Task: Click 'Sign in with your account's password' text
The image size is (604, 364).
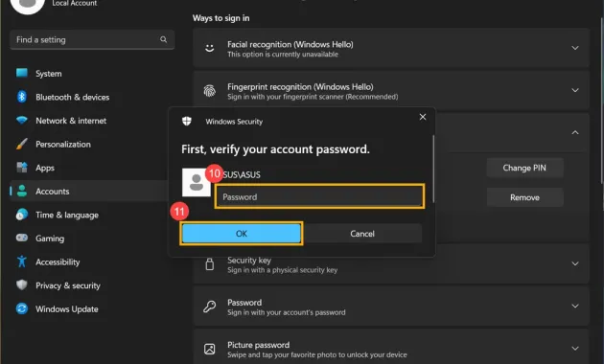Action: [287, 312]
